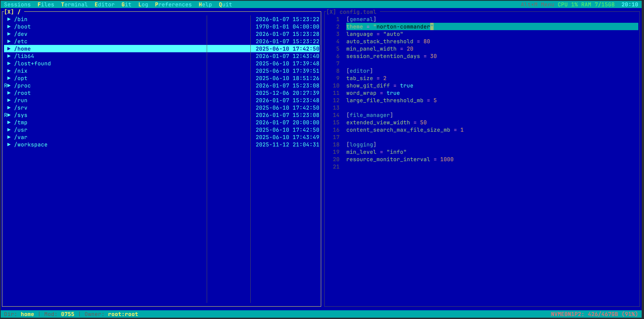Click Quit in the menu bar
Viewport: 644px width, 319px height.
[225, 4]
